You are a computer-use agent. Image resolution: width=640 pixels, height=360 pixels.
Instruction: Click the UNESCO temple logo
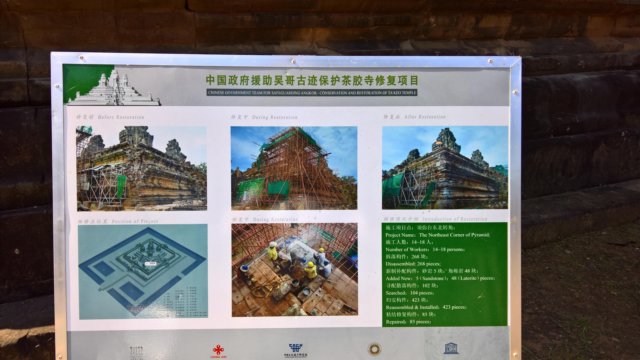[451, 348]
